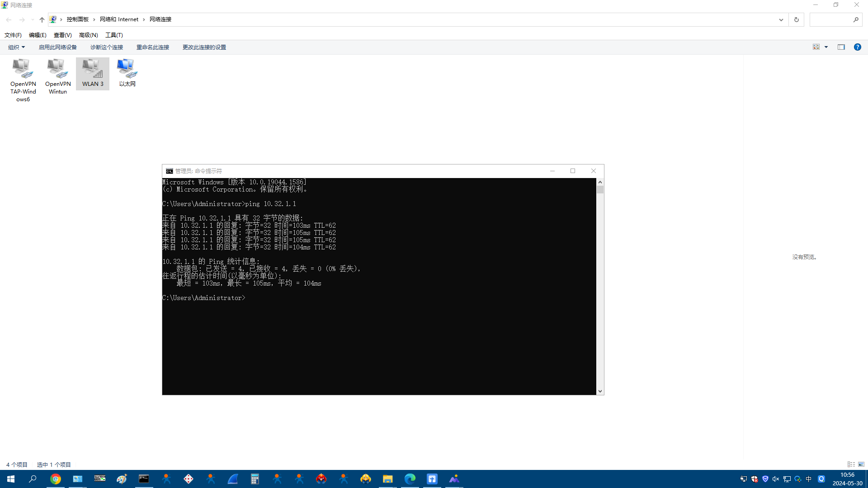868x488 pixels.
Task: Open the 文件(F) menu
Action: click(x=13, y=35)
